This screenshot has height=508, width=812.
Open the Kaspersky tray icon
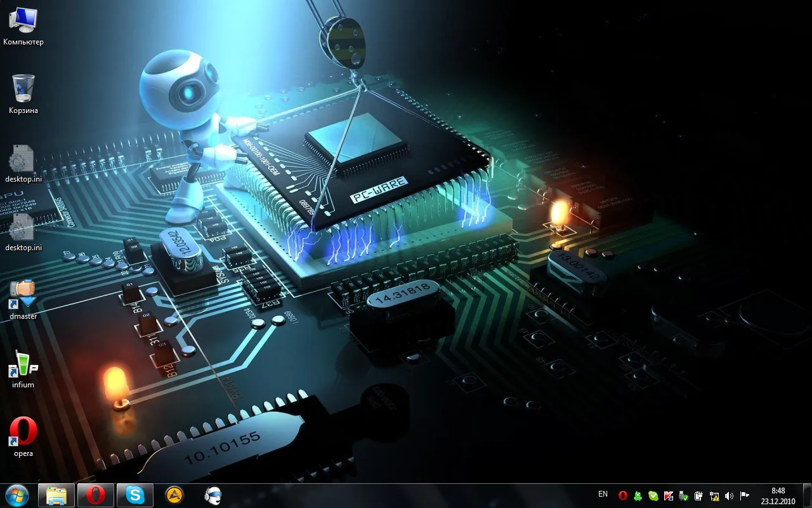669,496
